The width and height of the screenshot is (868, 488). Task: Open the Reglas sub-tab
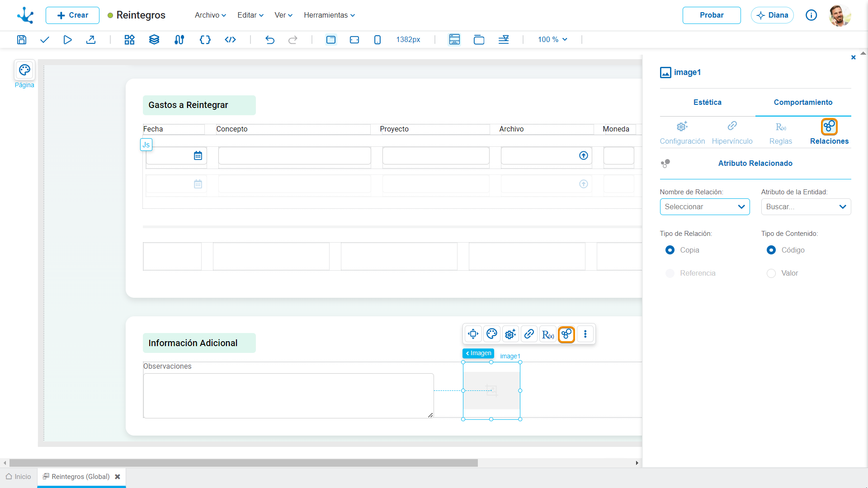781,132
